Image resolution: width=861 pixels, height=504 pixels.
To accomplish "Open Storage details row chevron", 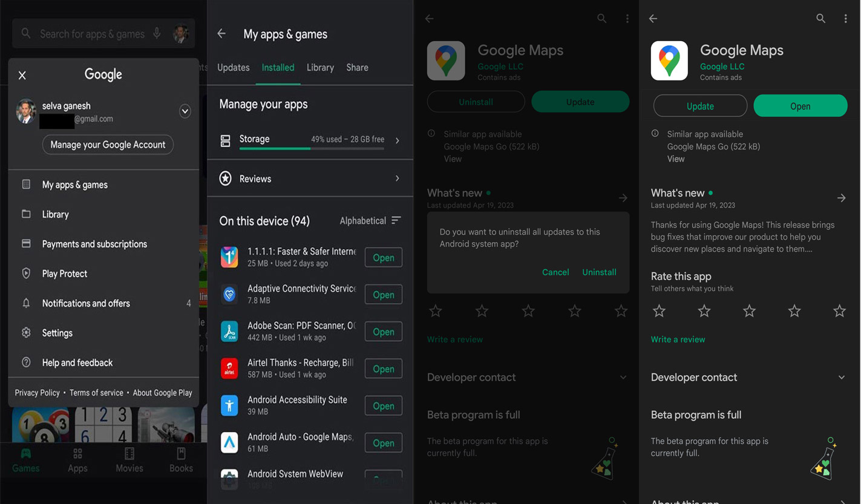I will click(x=398, y=140).
